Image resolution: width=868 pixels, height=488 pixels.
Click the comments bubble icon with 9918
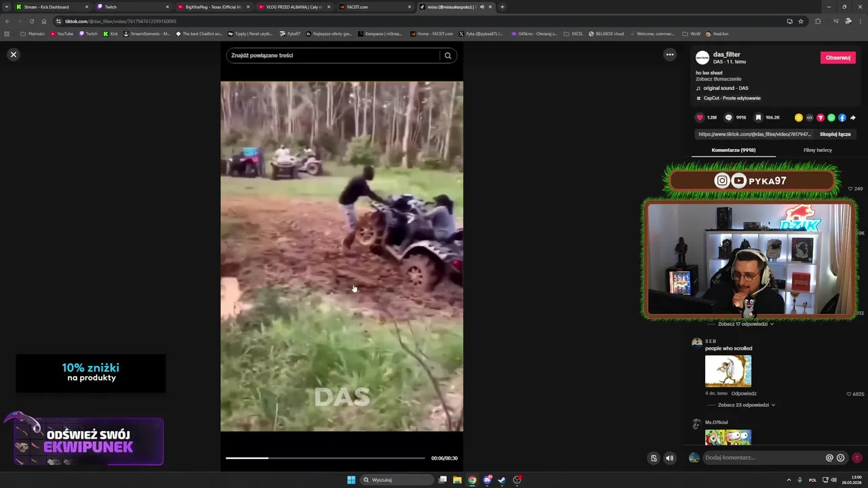pyautogui.click(x=728, y=117)
